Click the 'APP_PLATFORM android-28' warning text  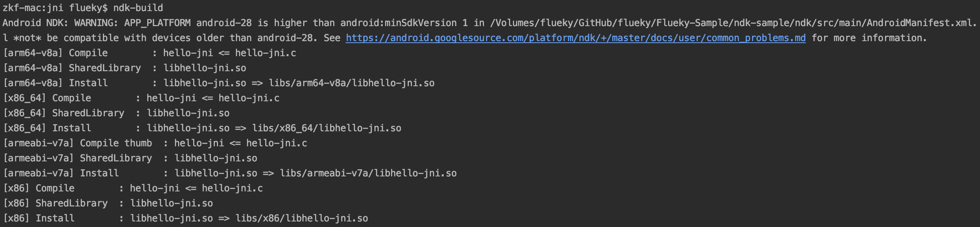tap(188, 23)
